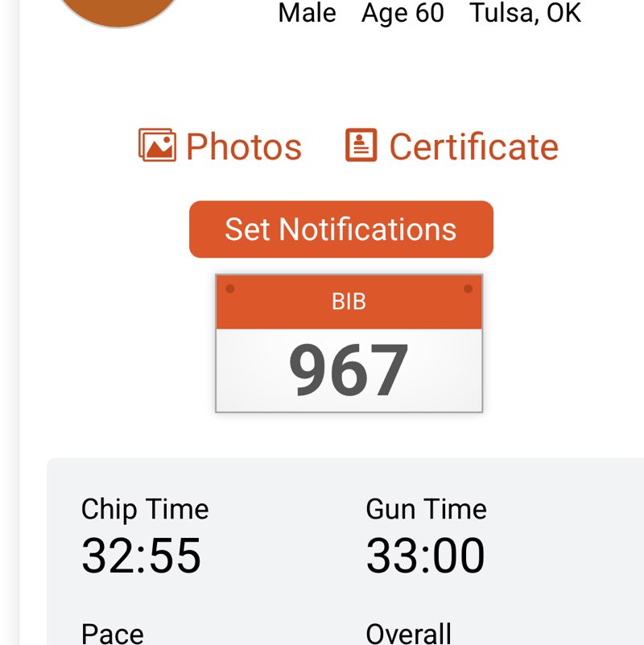Click the Male gender text
The height and width of the screenshot is (645, 644).
(x=307, y=13)
